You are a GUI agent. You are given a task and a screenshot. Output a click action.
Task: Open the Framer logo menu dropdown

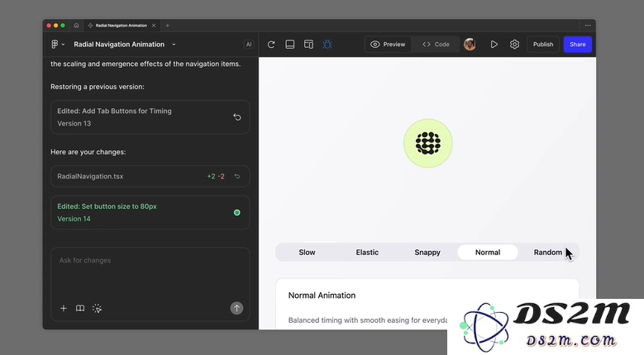(x=57, y=45)
